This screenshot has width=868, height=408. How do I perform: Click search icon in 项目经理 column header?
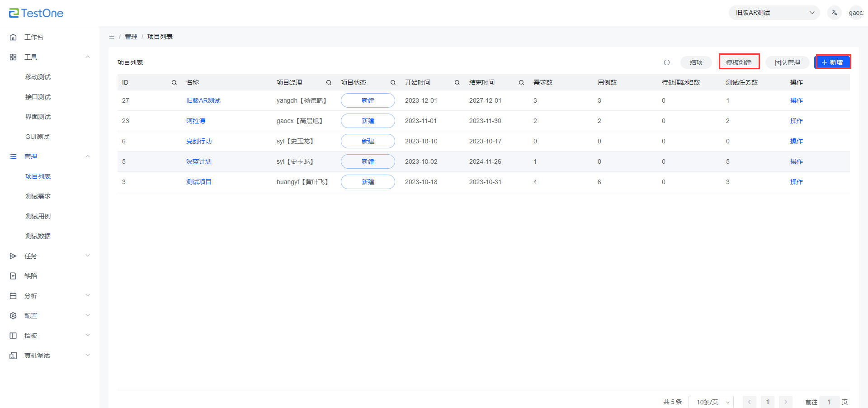click(x=329, y=82)
